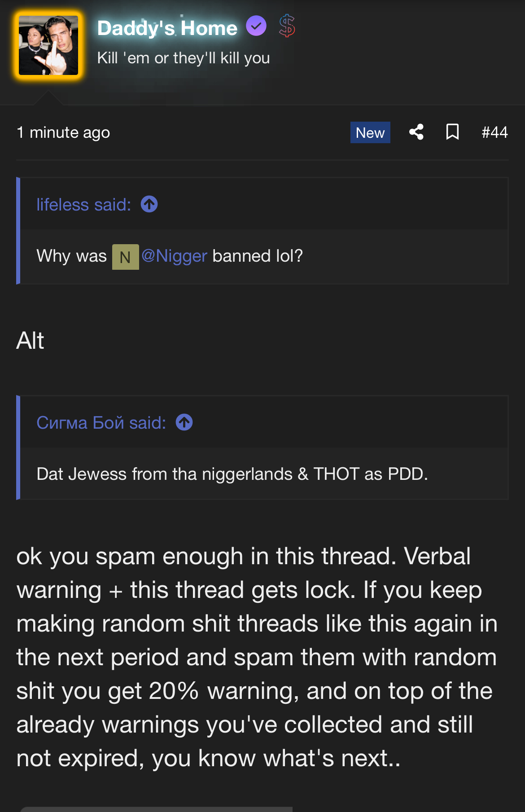Open the #44 post permalink

(494, 132)
